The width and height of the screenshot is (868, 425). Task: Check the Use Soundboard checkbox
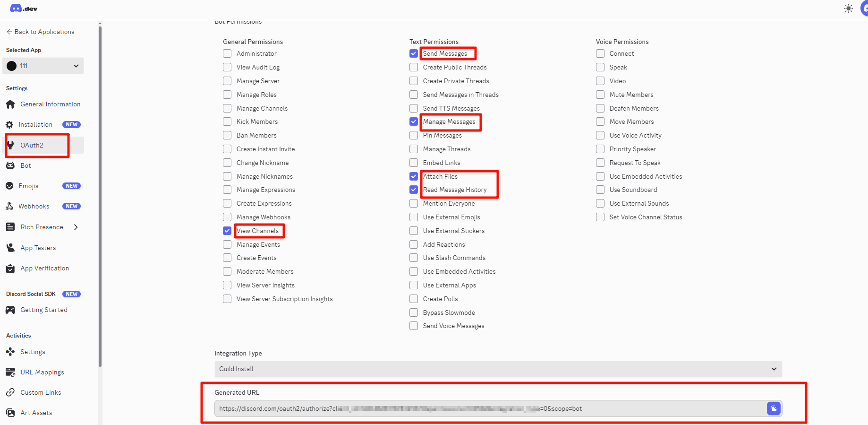600,190
